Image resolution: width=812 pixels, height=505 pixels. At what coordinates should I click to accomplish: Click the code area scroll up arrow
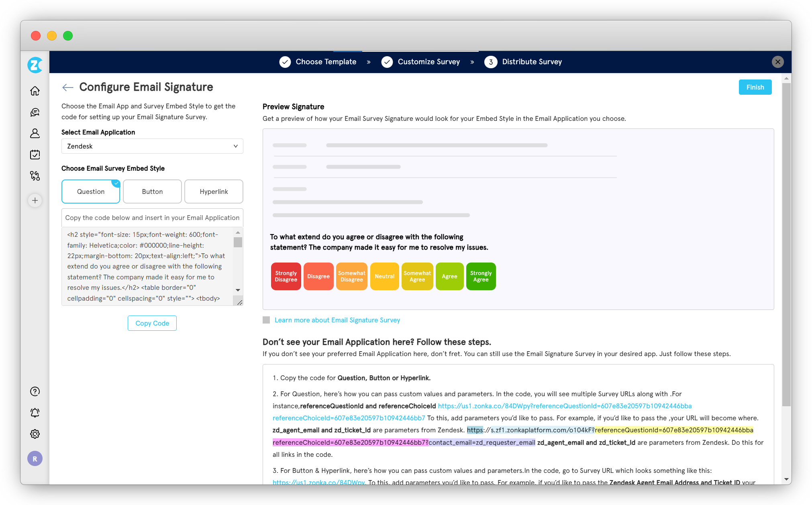(238, 232)
